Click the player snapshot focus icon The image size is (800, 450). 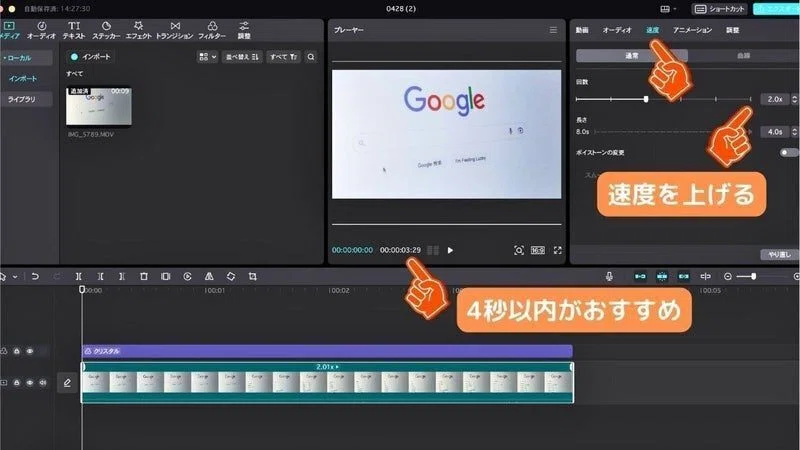519,250
